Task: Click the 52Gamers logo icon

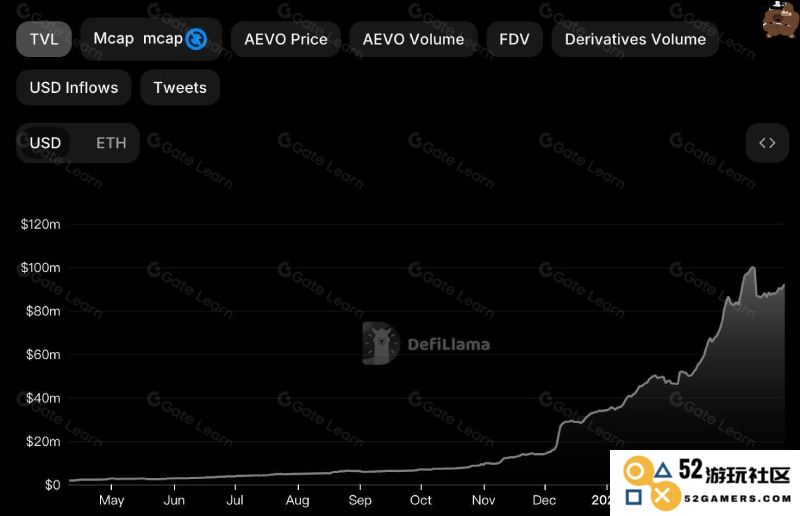Action: point(653,483)
